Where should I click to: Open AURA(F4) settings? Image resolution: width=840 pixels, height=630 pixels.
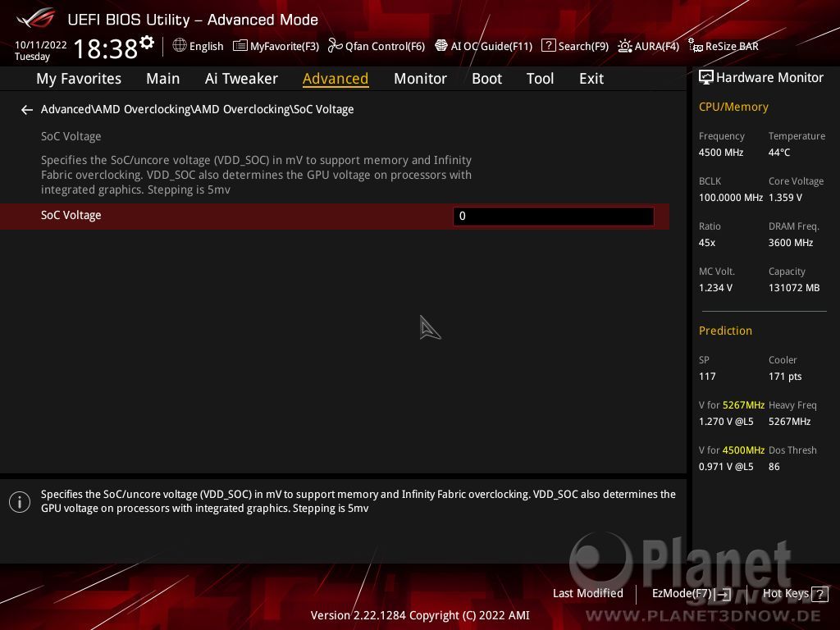[648, 46]
